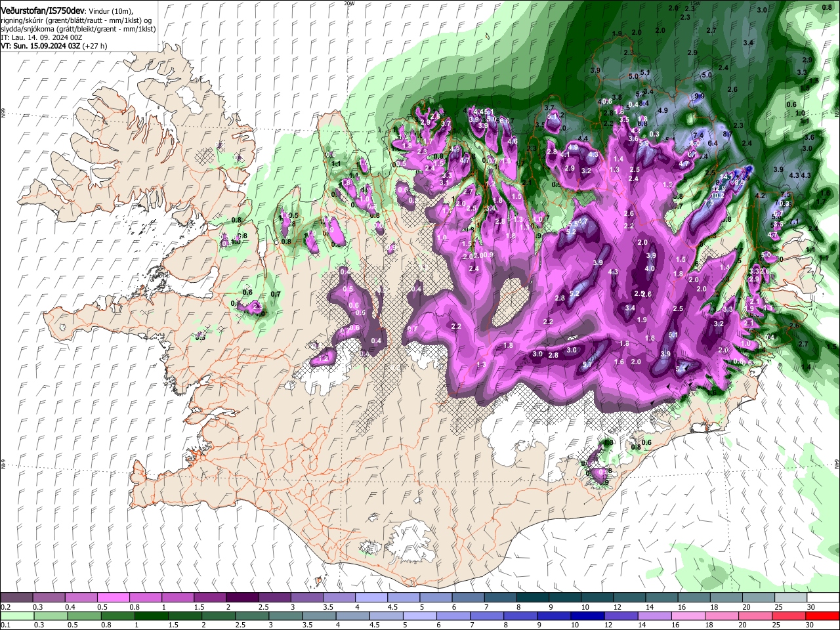Viewport: 840px width, 630px height.
Task: Click the pale green swatch above the 0.1 label
Action: pyautogui.click(x=16, y=616)
